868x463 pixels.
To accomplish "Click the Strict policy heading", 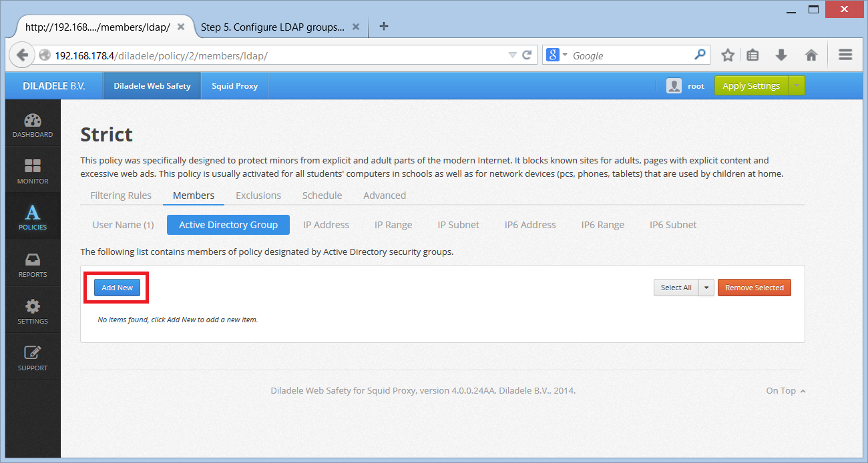I will (106, 134).
